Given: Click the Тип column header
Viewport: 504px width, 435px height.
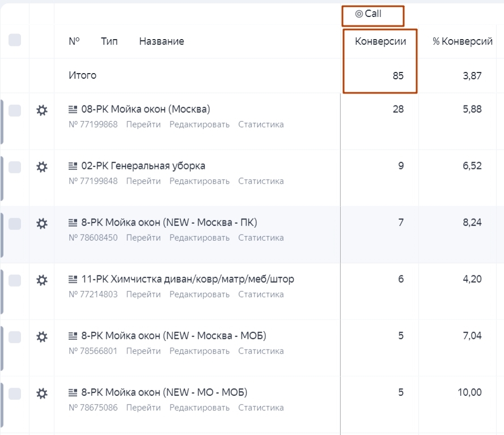Looking at the screenshot, I should tap(109, 41).
